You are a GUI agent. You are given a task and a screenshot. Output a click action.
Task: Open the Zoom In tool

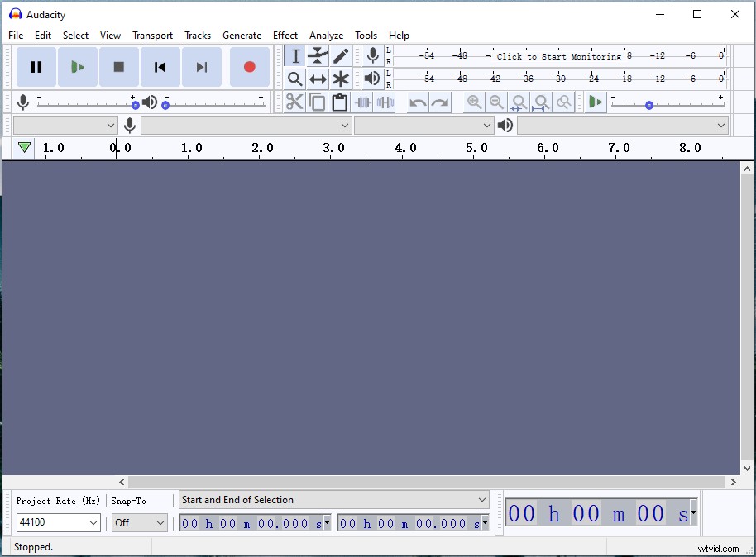point(474,102)
